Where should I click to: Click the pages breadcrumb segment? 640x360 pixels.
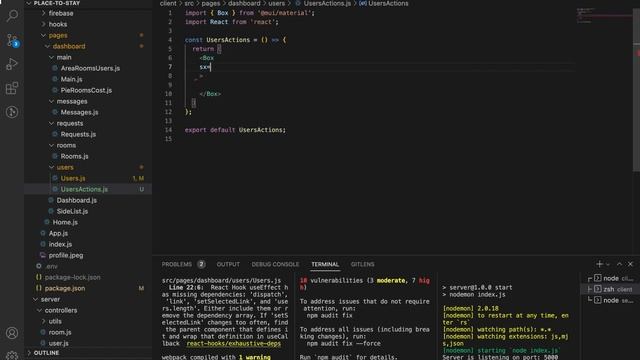211,3
